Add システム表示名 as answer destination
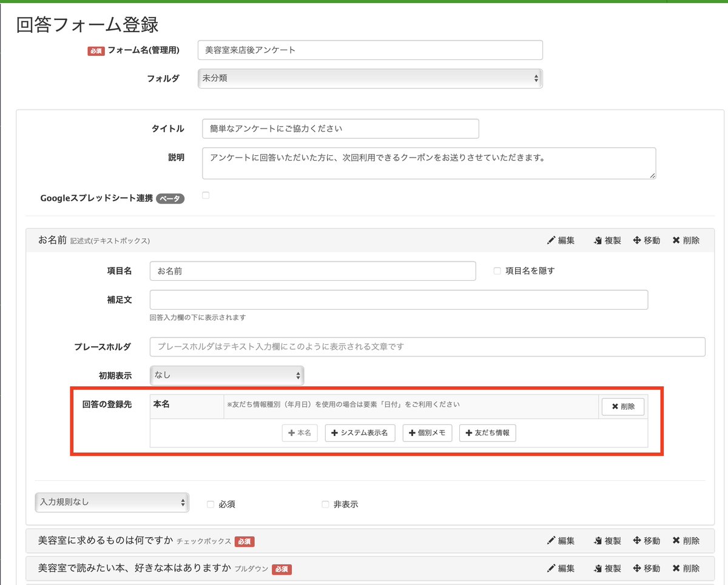This screenshot has height=585, width=728. pos(360,433)
